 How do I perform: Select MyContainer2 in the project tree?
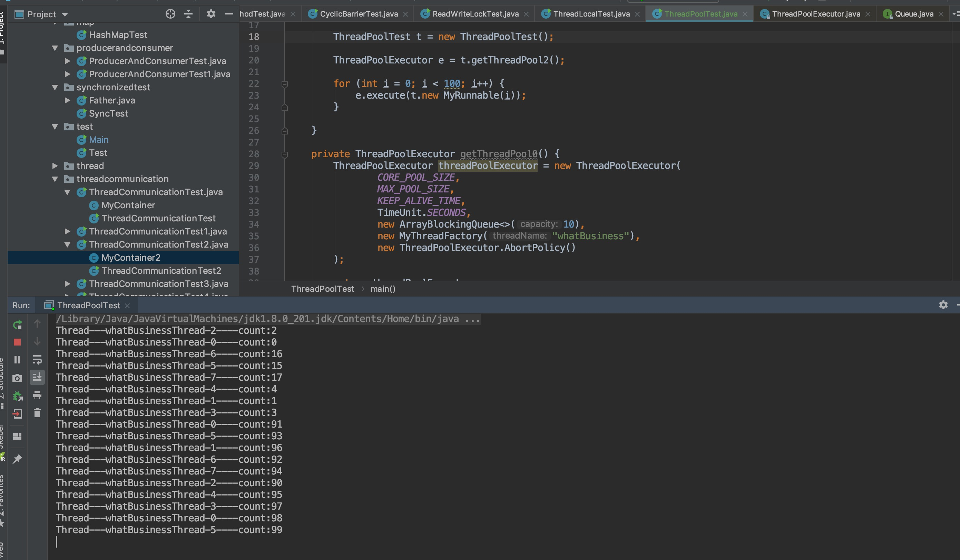coord(131,258)
